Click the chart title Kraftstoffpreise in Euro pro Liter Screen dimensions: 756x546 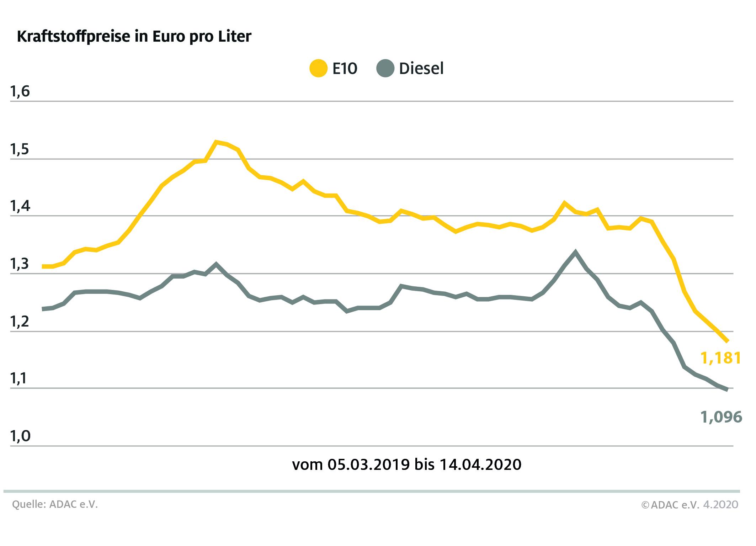(x=134, y=37)
